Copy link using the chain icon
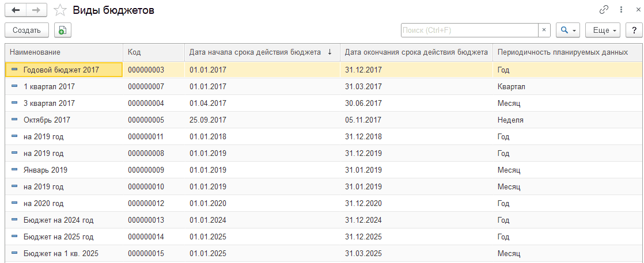This screenshot has height=263, width=644. tap(604, 10)
